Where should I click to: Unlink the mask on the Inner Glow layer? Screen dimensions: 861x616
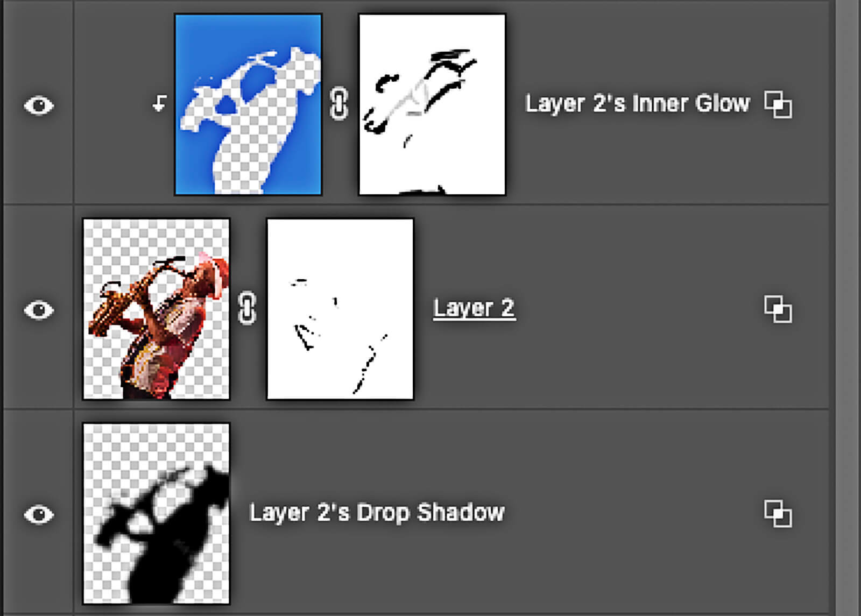click(339, 104)
